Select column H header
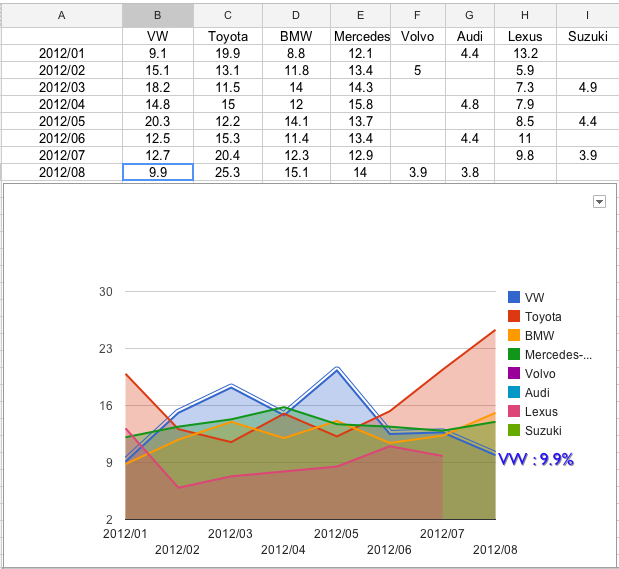Viewport: 619px width, 569px height. tap(525, 15)
